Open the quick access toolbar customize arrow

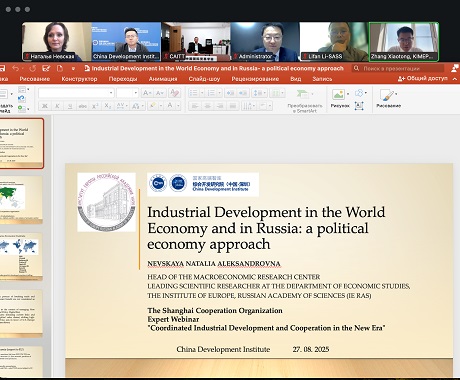[x=73, y=69]
